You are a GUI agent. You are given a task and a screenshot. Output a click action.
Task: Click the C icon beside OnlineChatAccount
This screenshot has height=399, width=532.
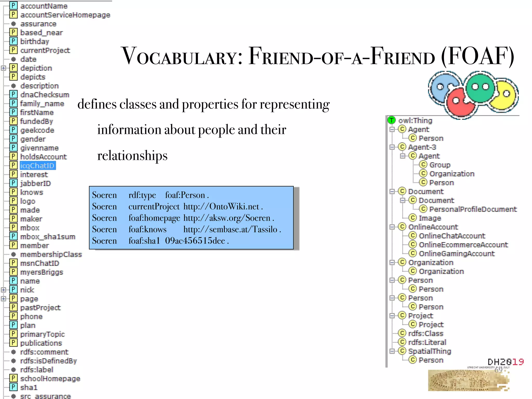[413, 235]
